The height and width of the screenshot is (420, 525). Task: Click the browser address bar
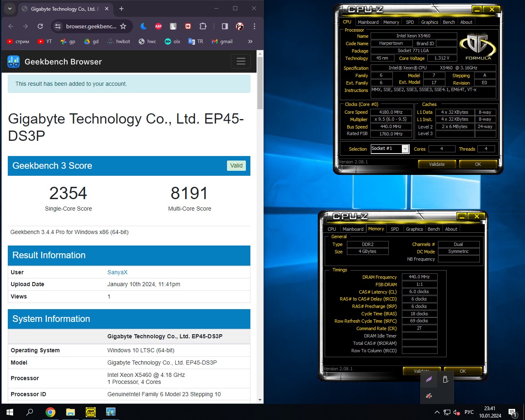pos(91,26)
